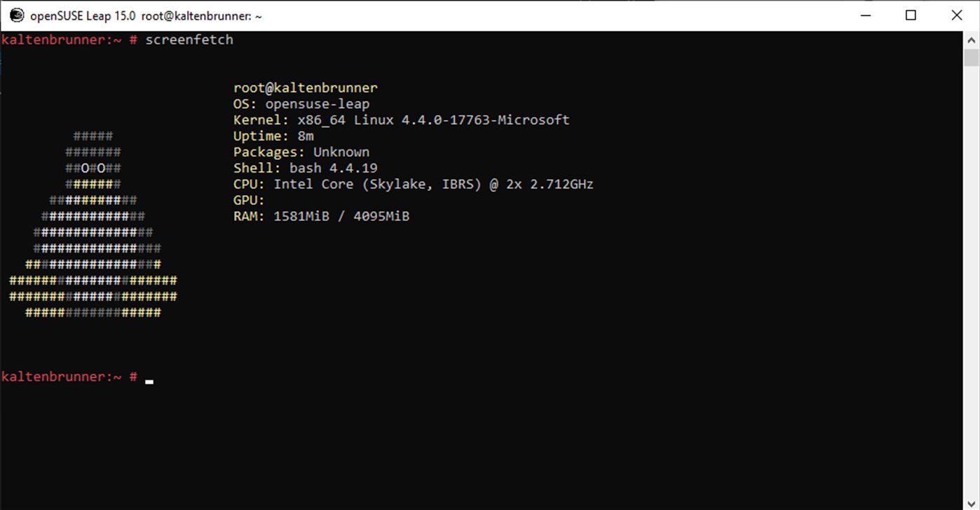Viewport: 980px width, 510px height.
Task: Click the Packages: Unknown line
Action: (301, 152)
